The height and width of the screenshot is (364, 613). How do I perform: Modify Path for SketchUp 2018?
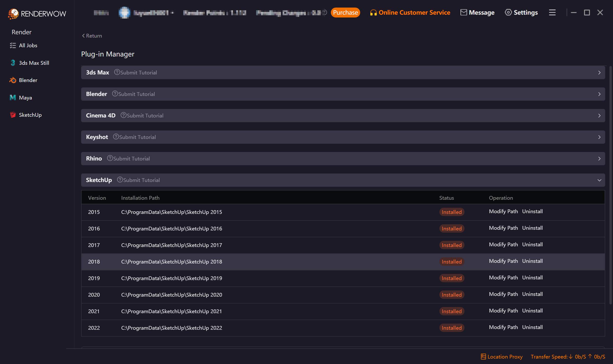(503, 261)
